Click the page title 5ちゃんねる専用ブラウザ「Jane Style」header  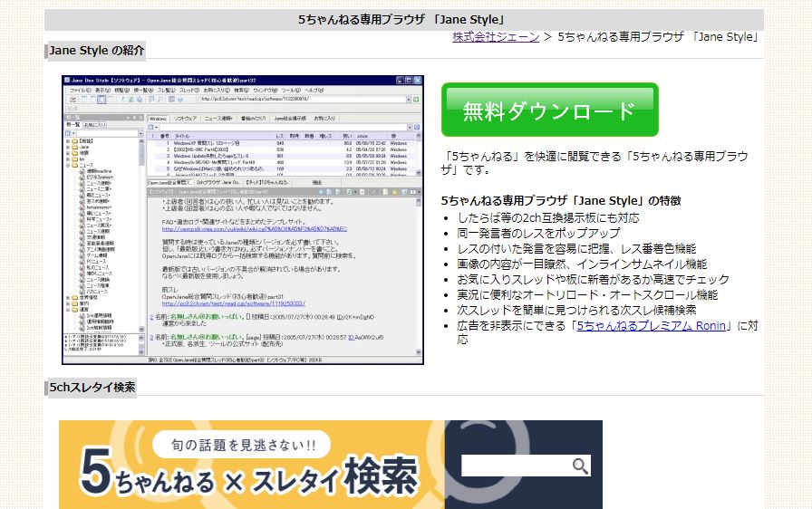(x=403, y=20)
